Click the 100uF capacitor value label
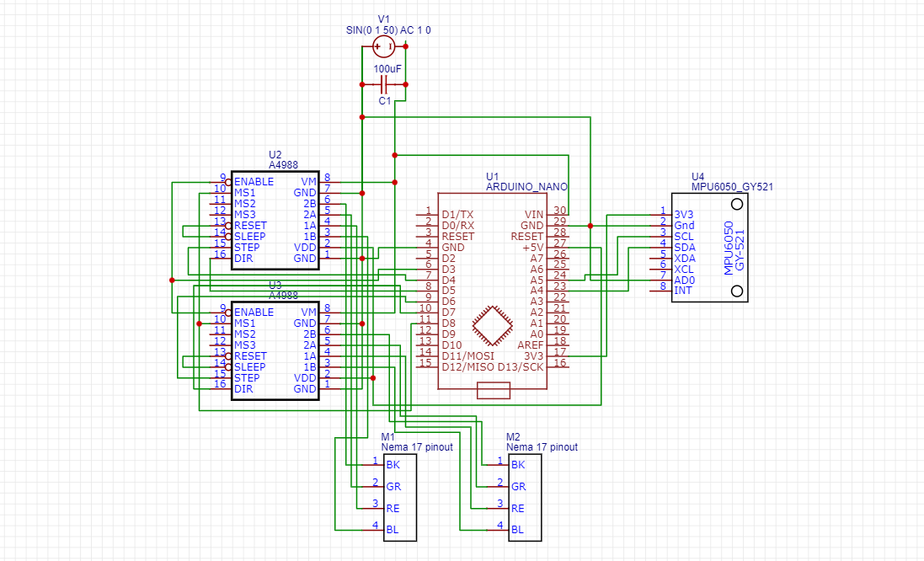 pyautogui.click(x=387, y=69)
